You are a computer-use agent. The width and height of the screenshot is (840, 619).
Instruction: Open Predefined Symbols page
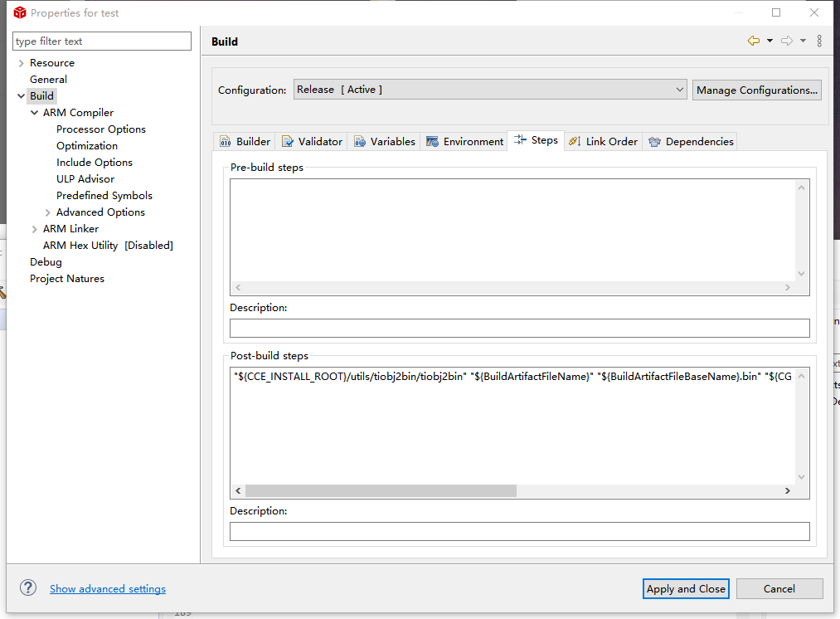(104, 196)
